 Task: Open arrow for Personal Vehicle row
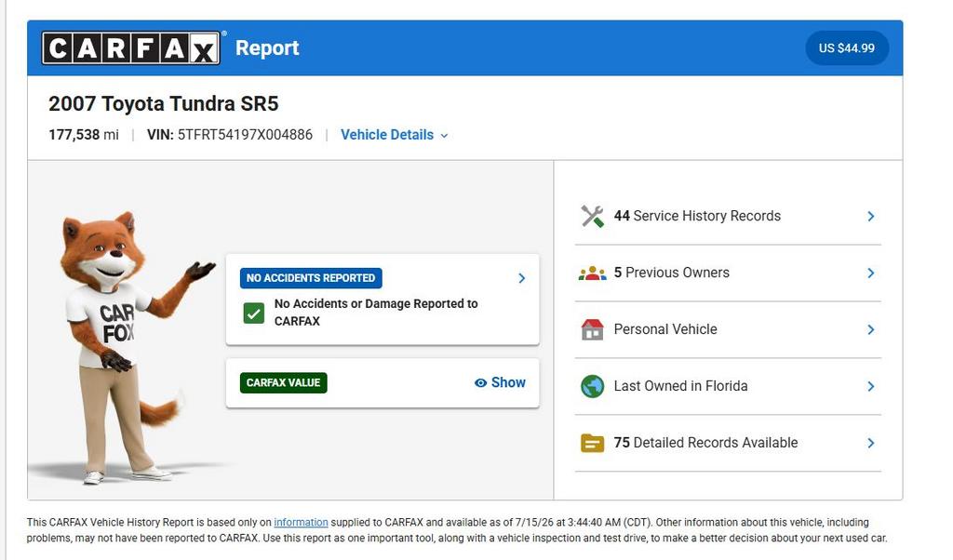[870, 330]
